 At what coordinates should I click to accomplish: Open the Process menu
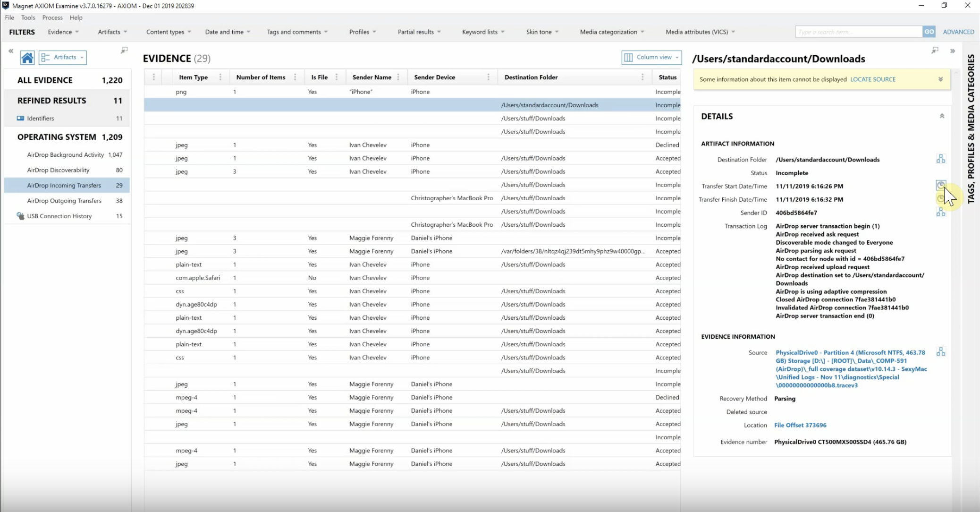click(x=52, y=17)
